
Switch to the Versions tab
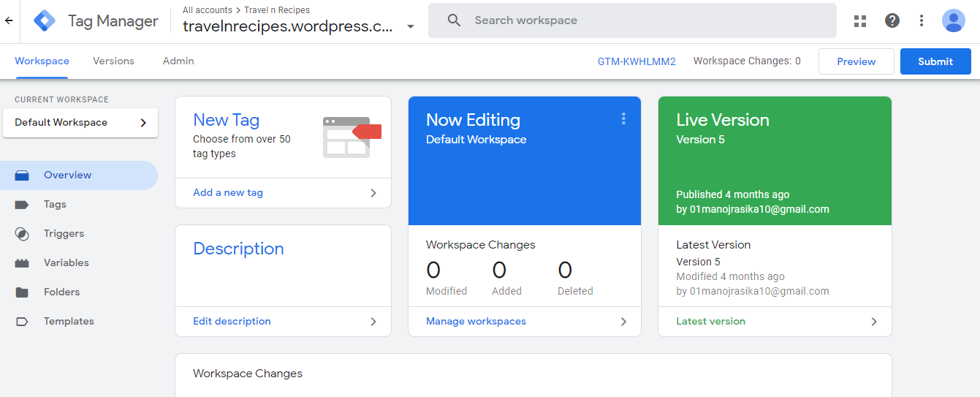113,61
